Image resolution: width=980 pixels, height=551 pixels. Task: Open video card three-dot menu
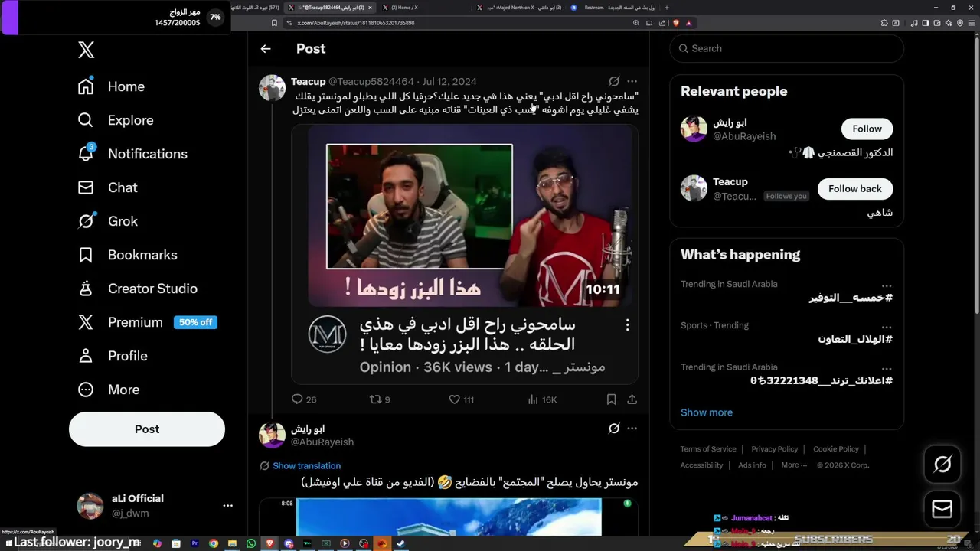[627, 325]
